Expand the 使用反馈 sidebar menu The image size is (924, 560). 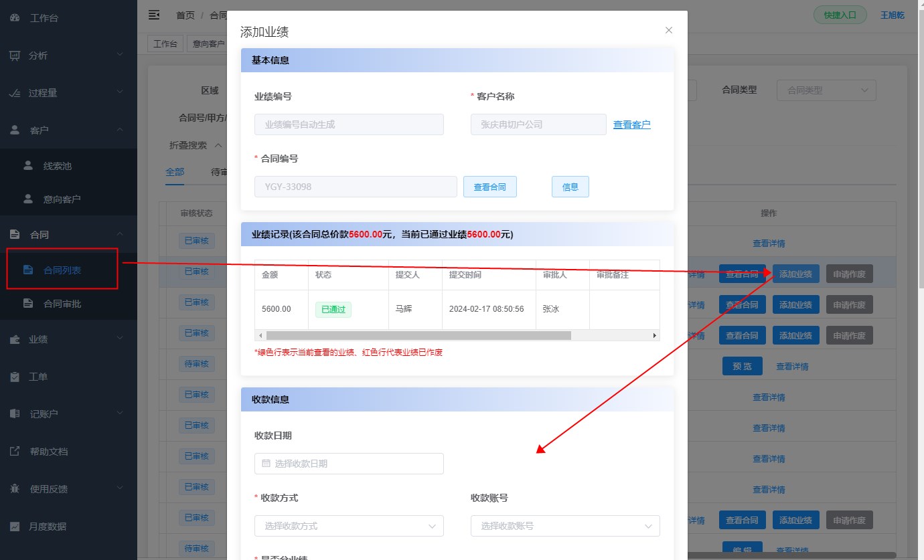click(x=119, y=488)
